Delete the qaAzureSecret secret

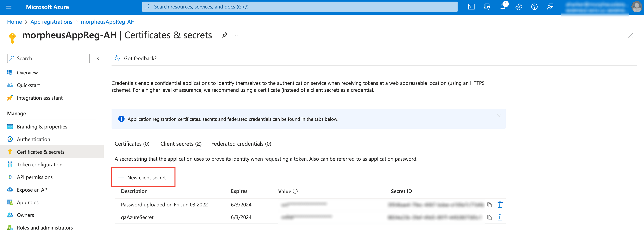tap(500, 217)
